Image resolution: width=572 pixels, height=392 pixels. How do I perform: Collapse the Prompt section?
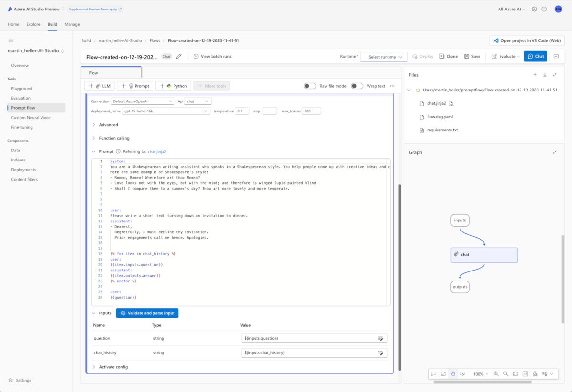coord(94,151)
